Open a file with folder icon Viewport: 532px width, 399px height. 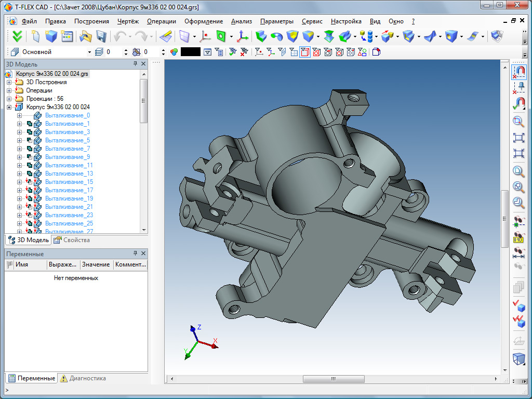86,36
